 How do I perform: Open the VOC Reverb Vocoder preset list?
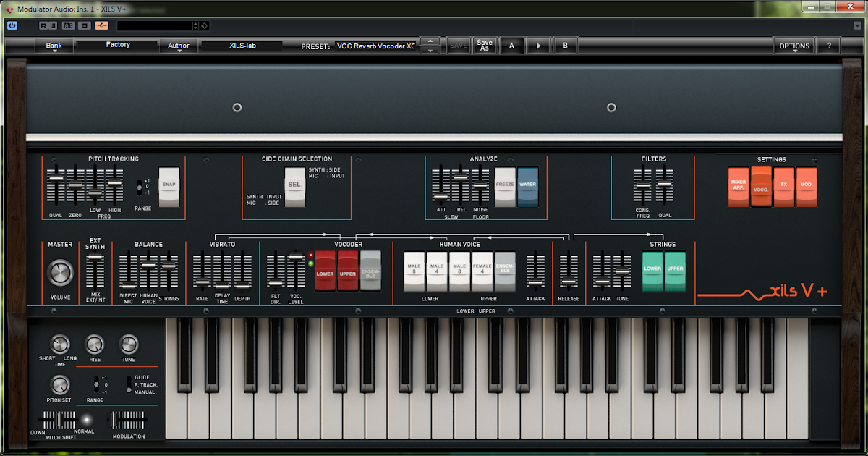tap(375, 46)
